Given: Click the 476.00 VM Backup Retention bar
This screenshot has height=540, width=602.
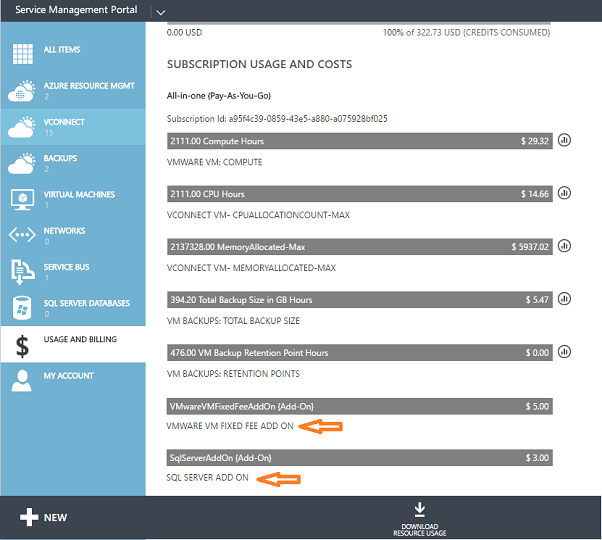Looking at the screenshot, I should (360, 353).
